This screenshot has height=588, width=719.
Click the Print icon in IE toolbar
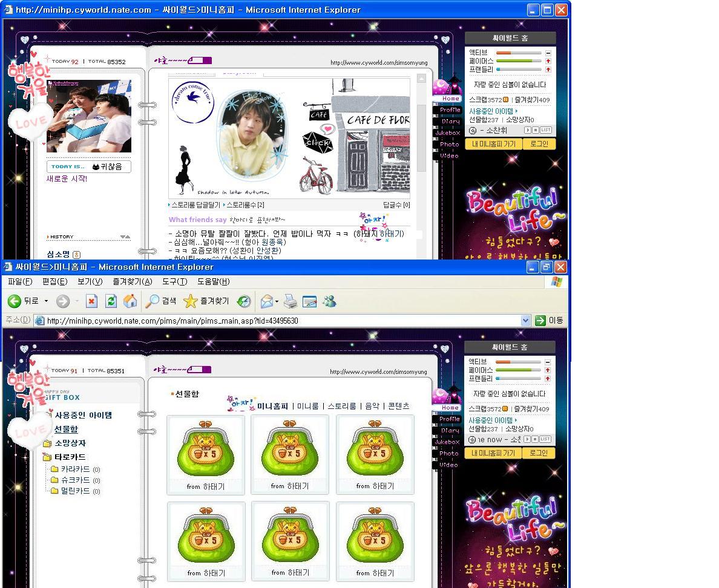pos(291,301)
